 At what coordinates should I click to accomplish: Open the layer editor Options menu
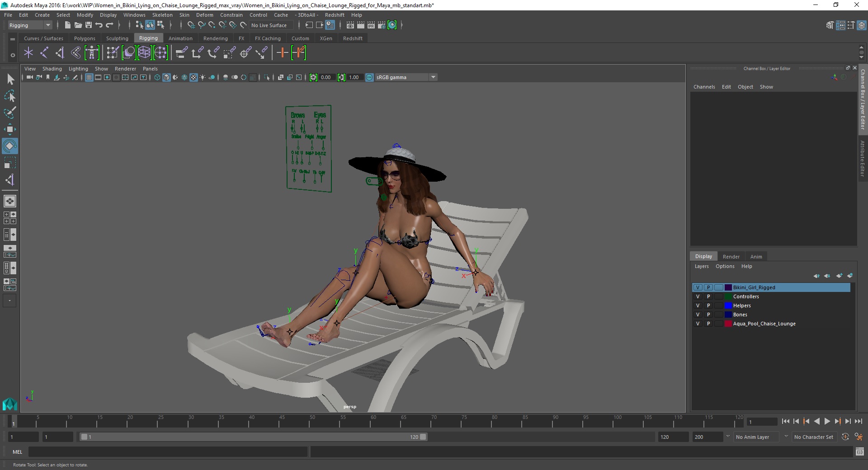(725, 266)
